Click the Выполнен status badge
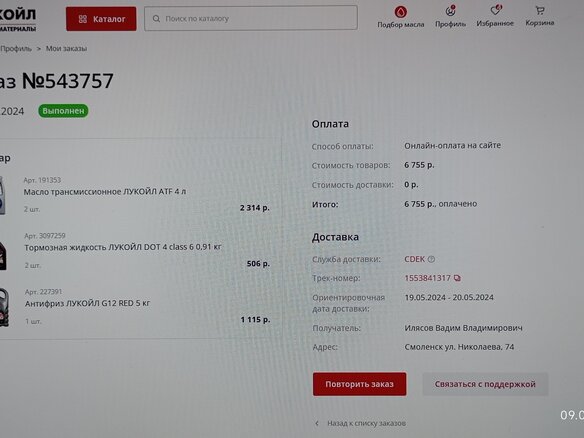The height and width of the screenshot is (438, 584). coord(63,111)
